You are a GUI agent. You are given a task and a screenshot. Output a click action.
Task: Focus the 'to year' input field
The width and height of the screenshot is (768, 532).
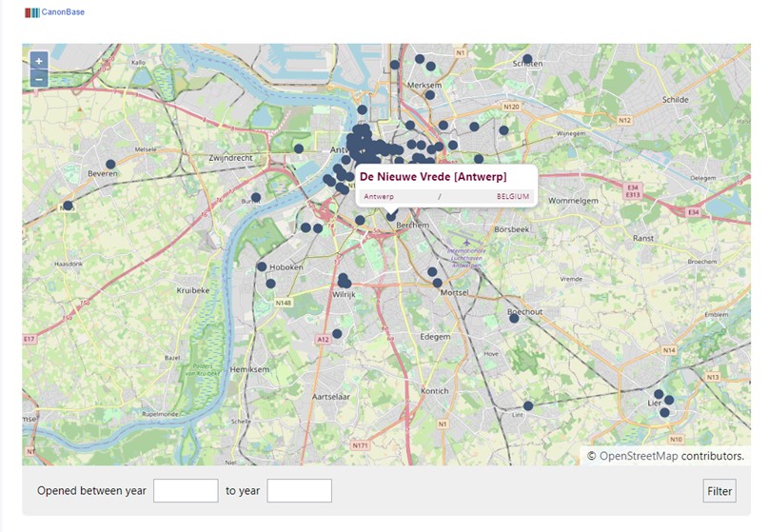click(299, 491)
